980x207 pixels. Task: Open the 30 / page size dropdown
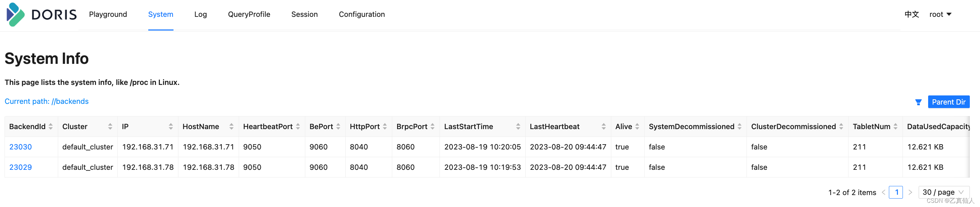tap(944, 193)
